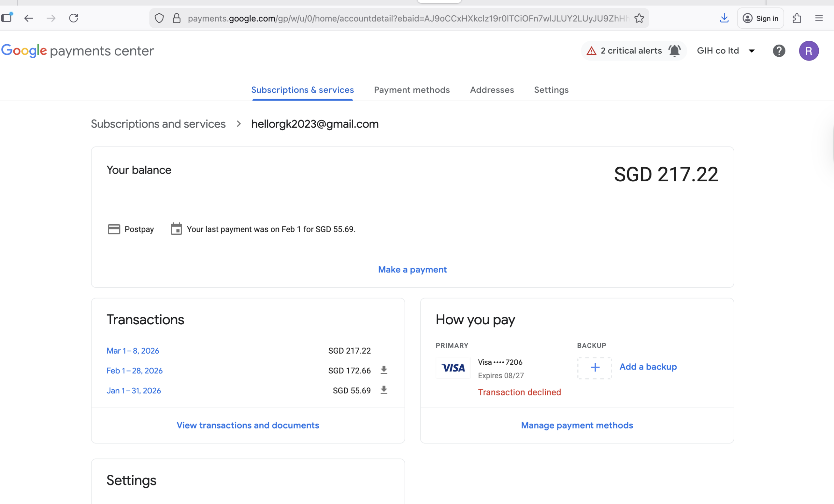Open the browser hamburger menu
The image size is (834, 504).
click(819, 18)
